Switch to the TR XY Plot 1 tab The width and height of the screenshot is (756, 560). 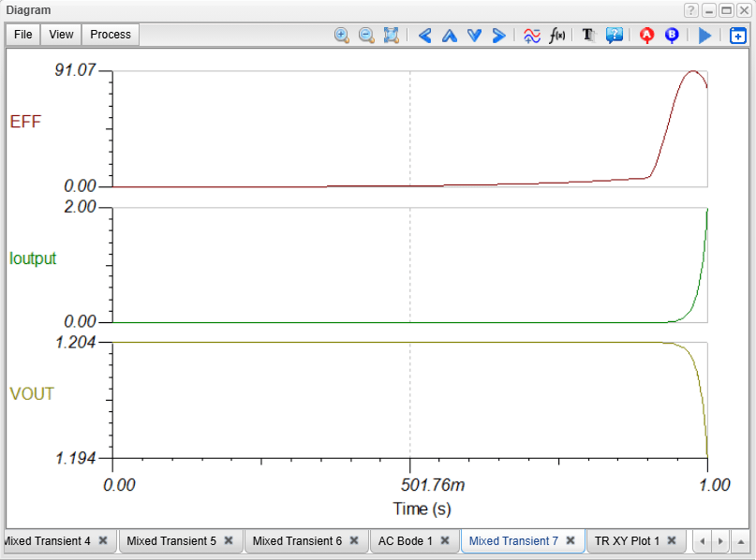pyautogui.click(x=627, y=541)
